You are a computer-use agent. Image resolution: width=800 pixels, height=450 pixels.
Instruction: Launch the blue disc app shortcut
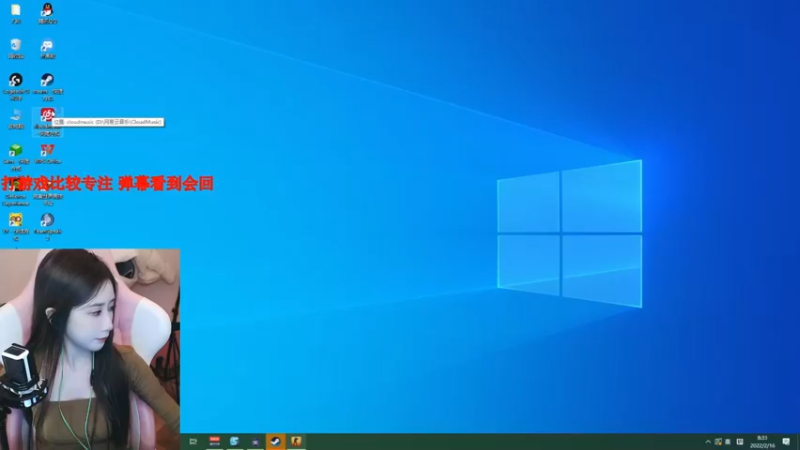(x=47, y=220)
